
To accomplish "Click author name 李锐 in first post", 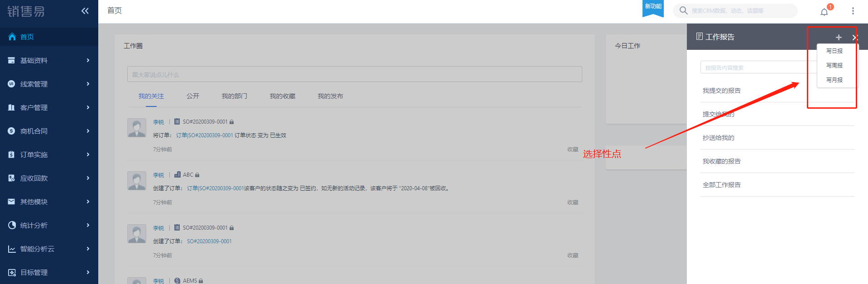I will point(158,122).
